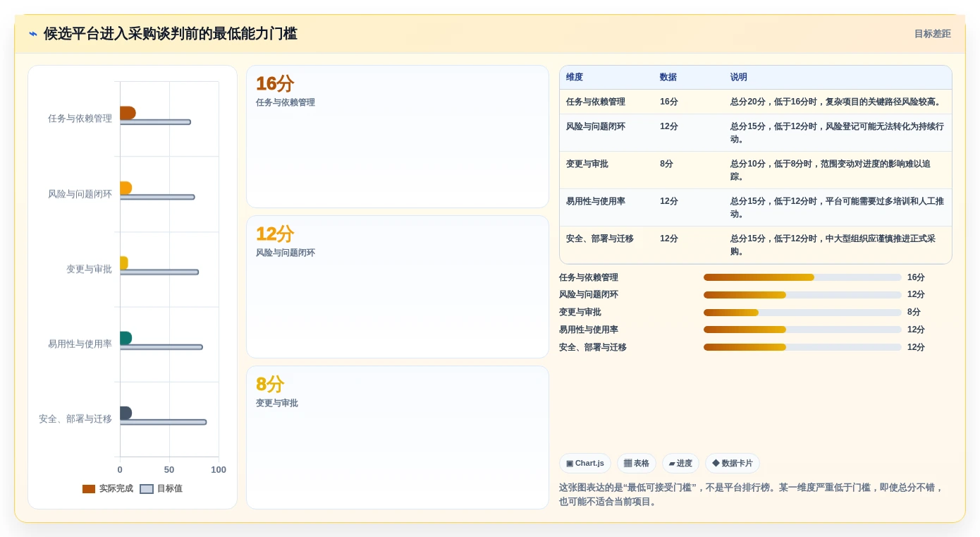Click the 风险与问题闭环 progress bar
Viewport: 980px width, 537px height.
tap(802, 295)
